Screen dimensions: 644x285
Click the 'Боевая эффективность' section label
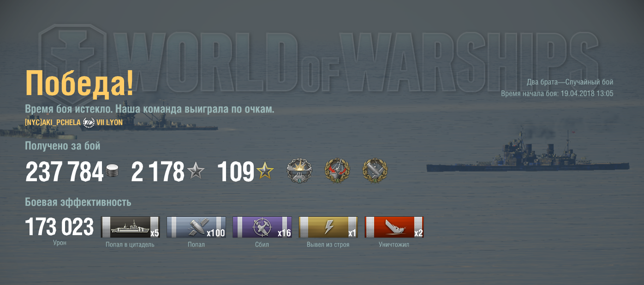tap(78, 202)
